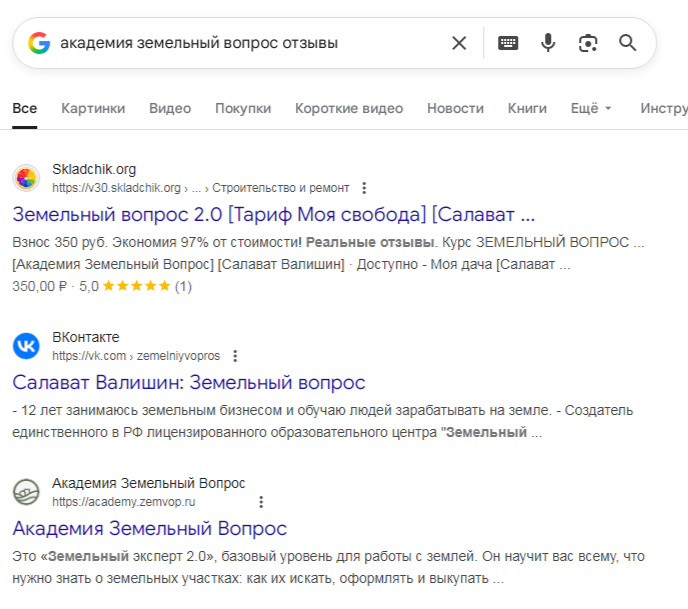Open Салават Валишин: Земельный вопрос link

(189, 382)
